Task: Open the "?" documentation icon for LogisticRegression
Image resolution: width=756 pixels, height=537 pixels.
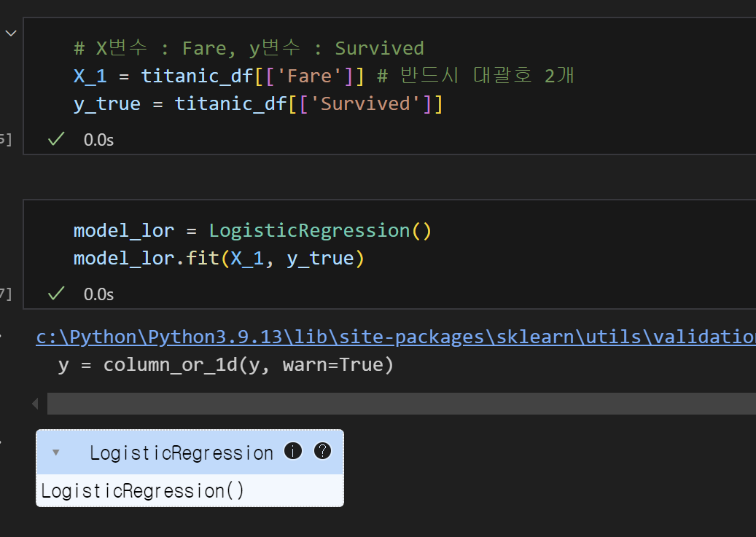Action: (x=322, y=451)
